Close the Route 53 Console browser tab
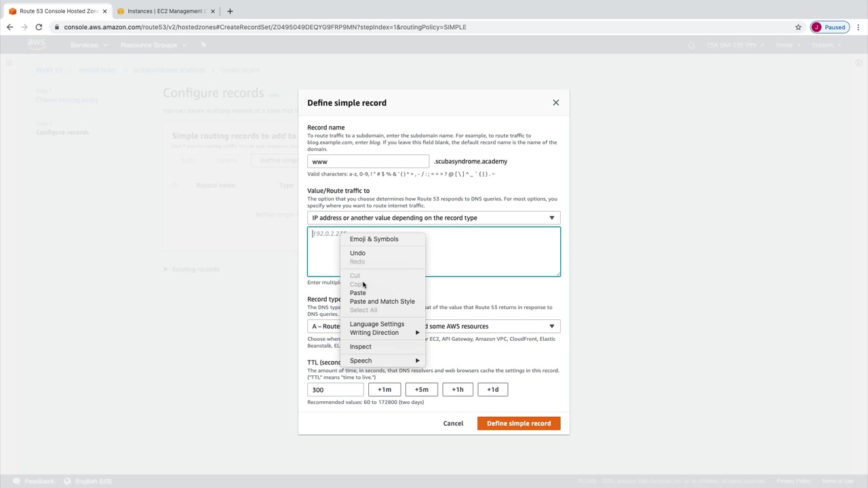The image size is (868, 488). 104,11
